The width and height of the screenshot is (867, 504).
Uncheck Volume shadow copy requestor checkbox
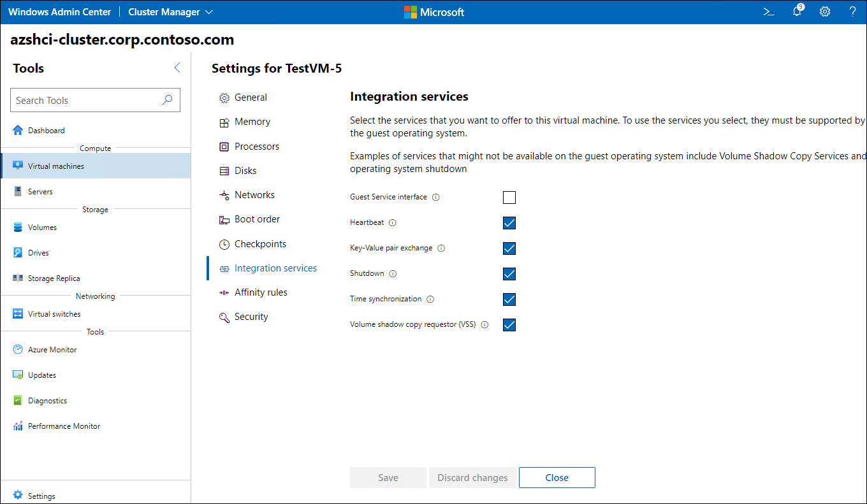pyautogui.click(x=509, y=325)
